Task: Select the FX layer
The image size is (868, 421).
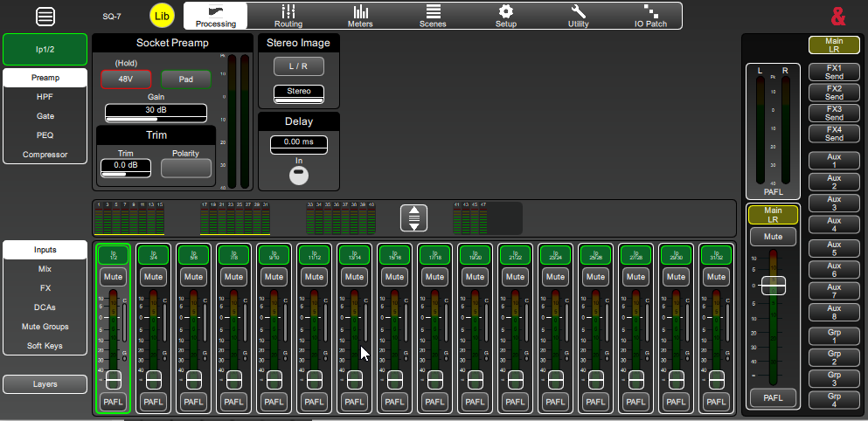Action: (x=45, y=288)
